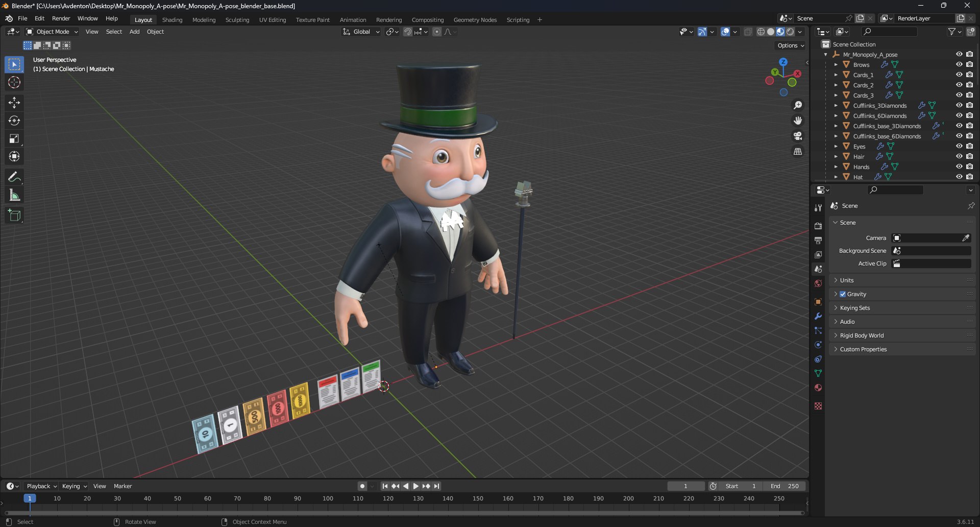Open the Playback popover

[41, 486]
